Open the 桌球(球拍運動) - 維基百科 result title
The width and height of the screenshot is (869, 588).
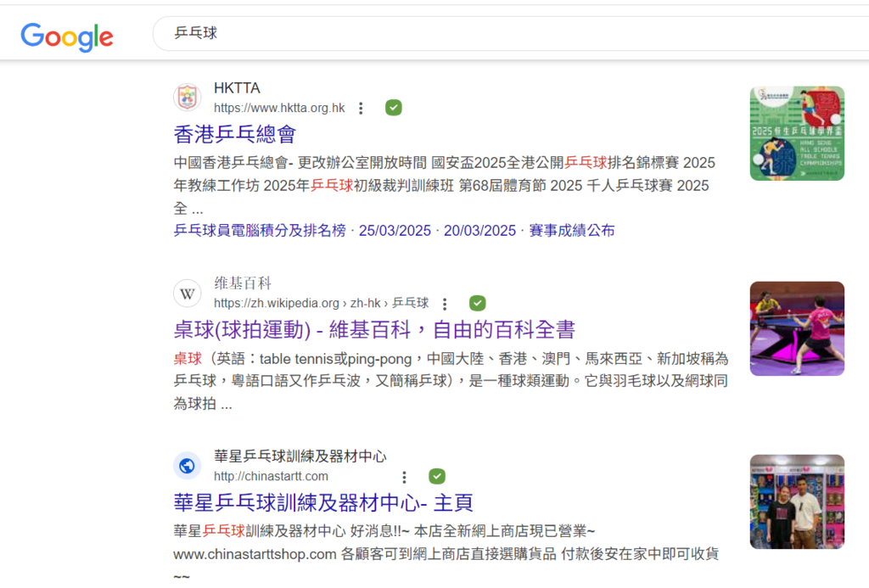click(374, 330)
